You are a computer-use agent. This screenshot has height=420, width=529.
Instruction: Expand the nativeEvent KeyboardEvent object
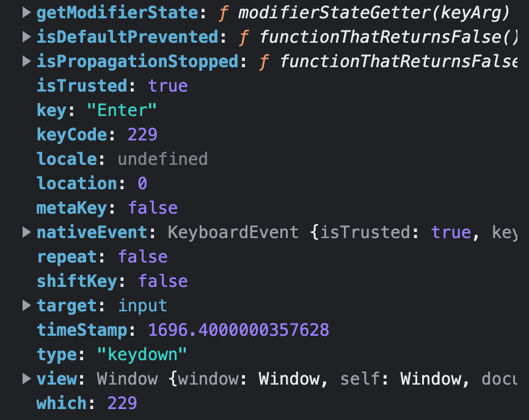tap(26, 232)
